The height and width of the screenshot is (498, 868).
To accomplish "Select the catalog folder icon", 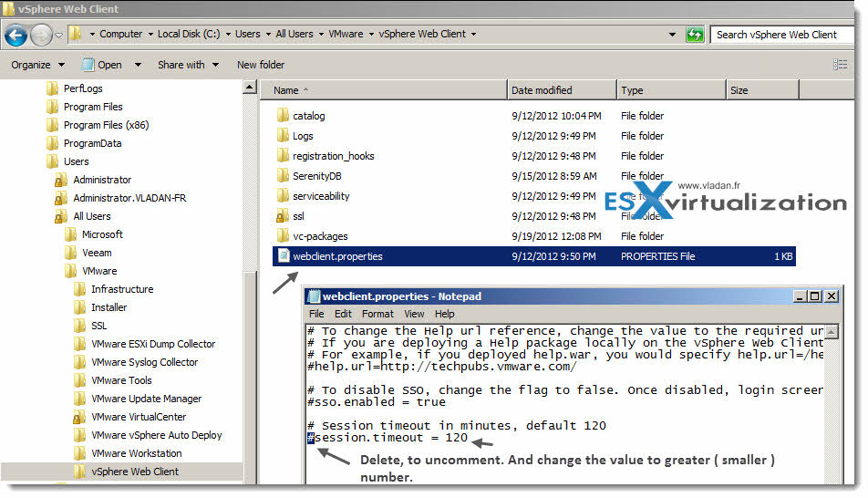I will [283, 115].
